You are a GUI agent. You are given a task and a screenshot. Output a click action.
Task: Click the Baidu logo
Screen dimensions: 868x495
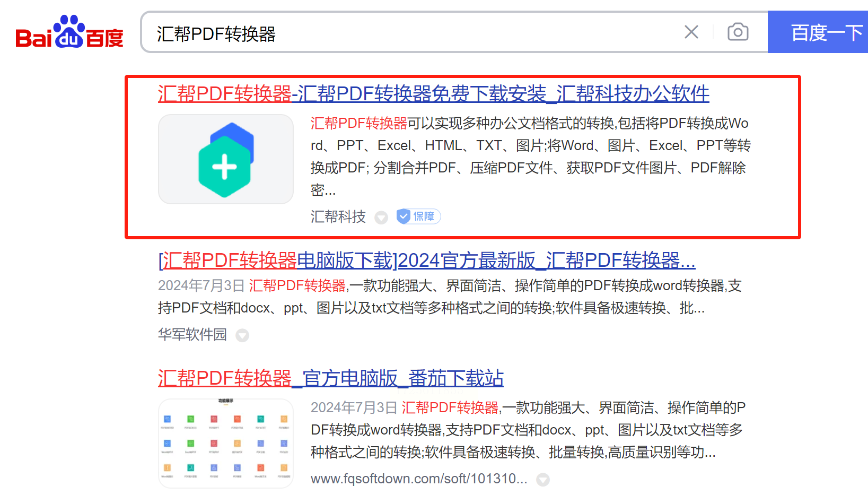[69, 31]
